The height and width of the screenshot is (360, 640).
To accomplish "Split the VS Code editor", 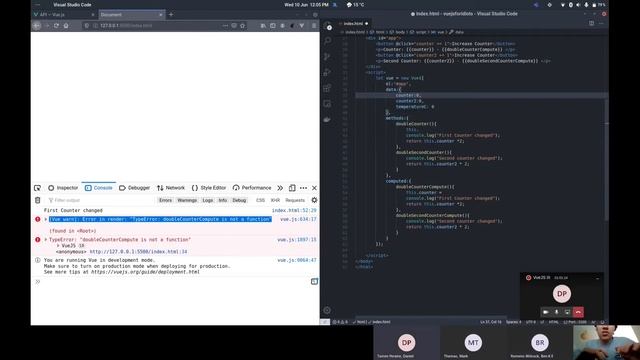I will coord(591,23).
